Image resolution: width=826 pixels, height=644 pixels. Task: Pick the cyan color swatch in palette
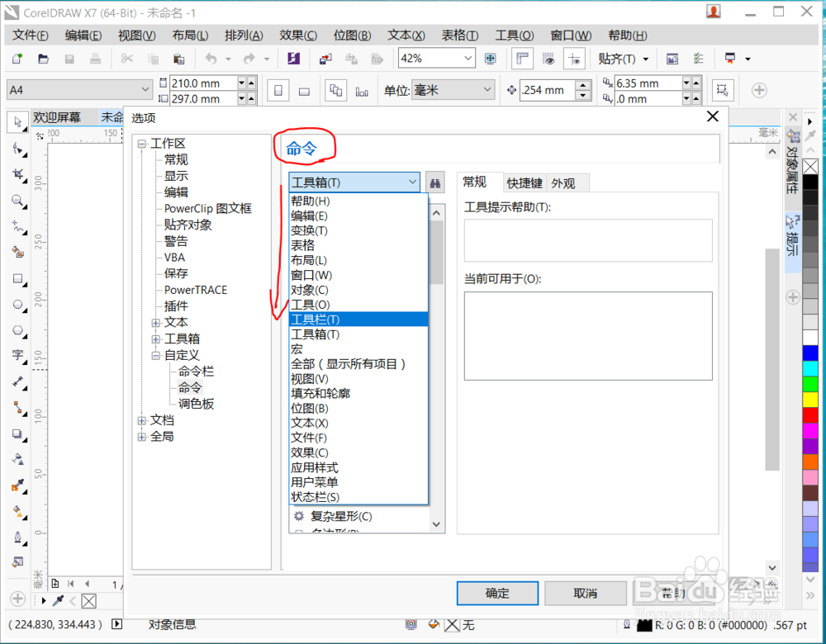click(x=810, y=368)
